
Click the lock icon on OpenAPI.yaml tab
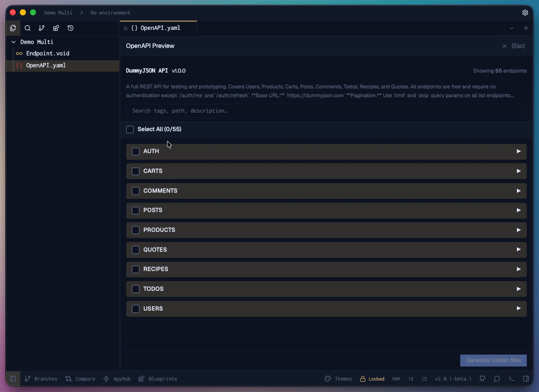pos(125,28)
